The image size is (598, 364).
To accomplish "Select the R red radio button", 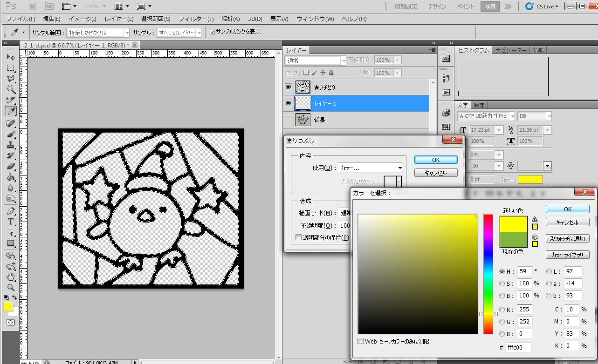I will (x=502, y=310).
